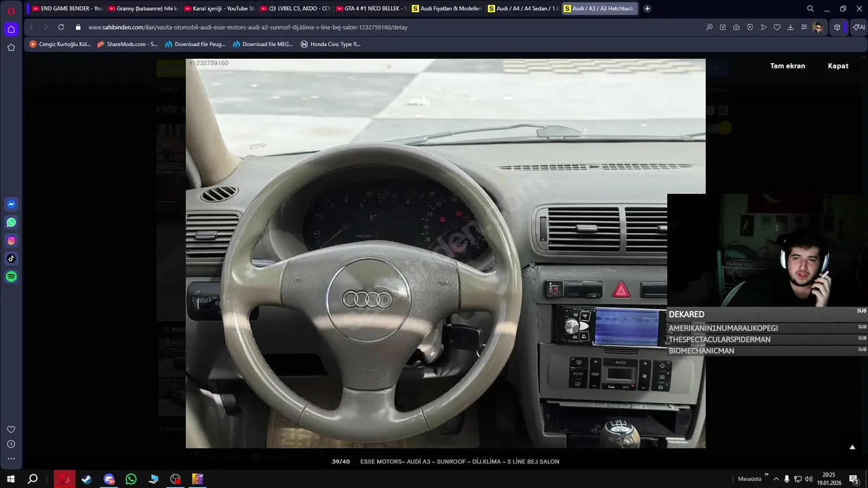This screenshot has width=868, height=488.
Task: Open Download file MEG... bookmark
Action: pyautogui.click(x=262, y=44)
